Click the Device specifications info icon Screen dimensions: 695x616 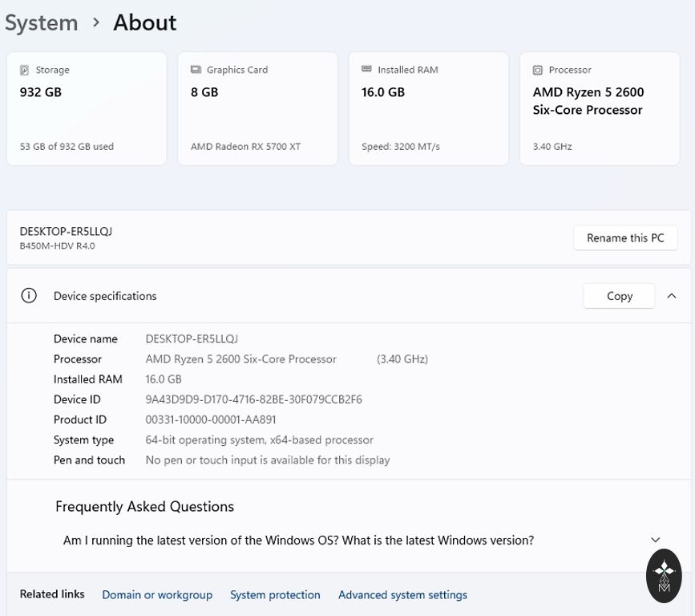(x=29, y=296)
